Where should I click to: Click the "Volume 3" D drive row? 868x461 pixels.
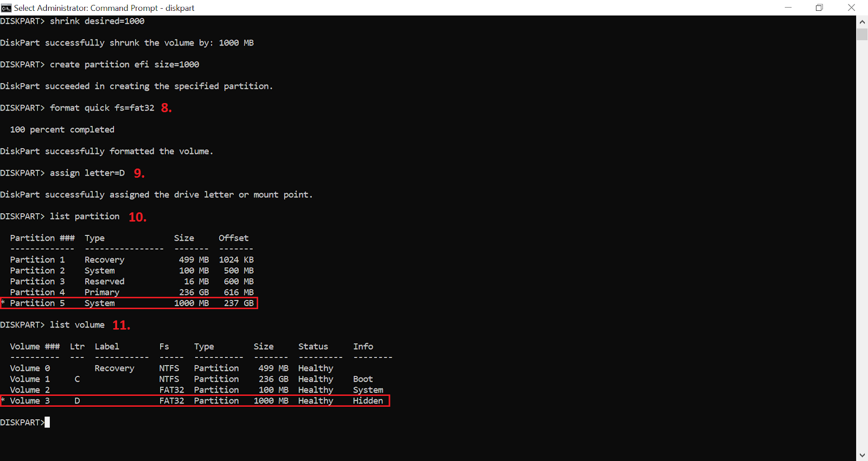tap(195, 401)
